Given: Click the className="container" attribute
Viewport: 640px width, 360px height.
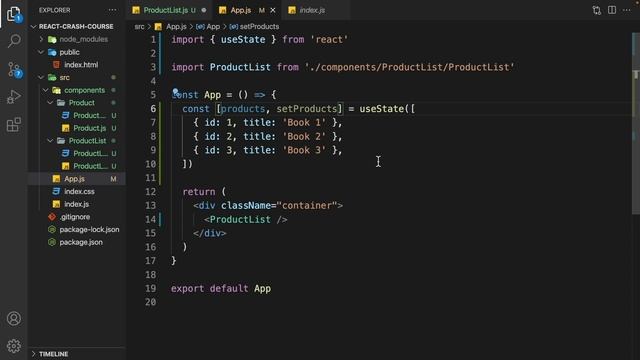Looking at the screenshot, I should [x=279, y=206].
